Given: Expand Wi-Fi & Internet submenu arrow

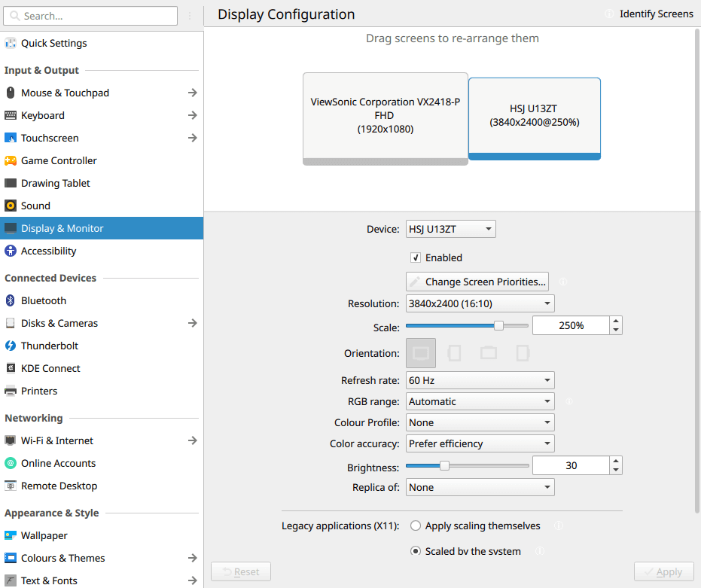Looking at the screenshot, I should pos(192,440).
